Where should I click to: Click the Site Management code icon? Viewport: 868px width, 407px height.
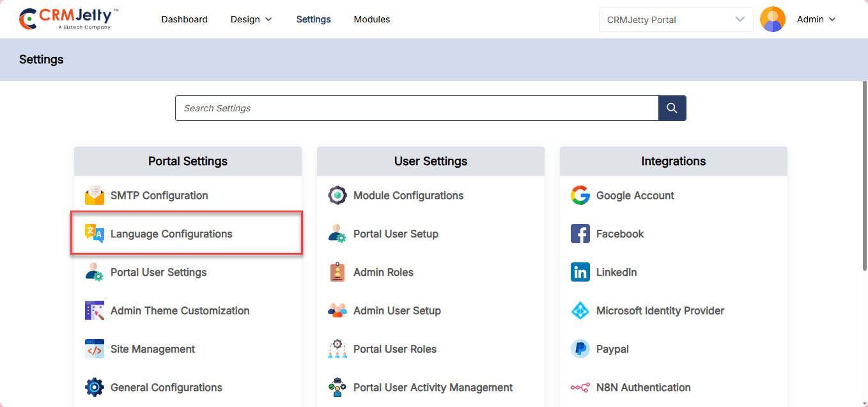tap(95, 349)
